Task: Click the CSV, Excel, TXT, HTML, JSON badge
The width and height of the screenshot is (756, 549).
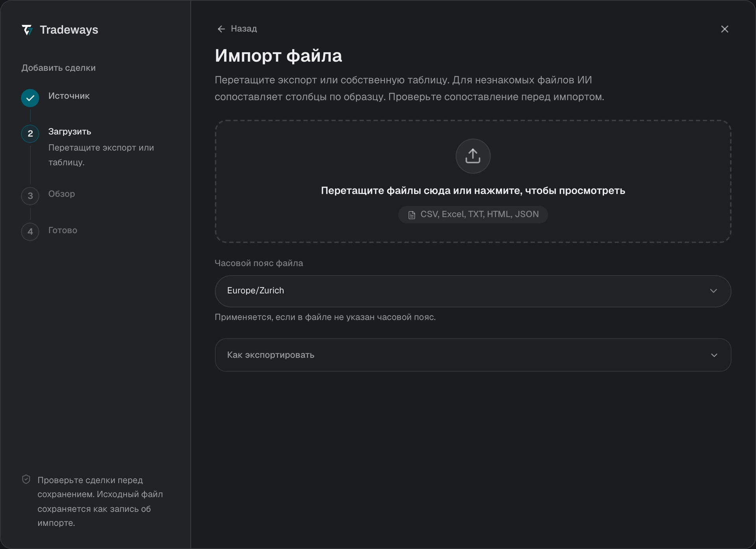Action: click(x=473, y=215)
